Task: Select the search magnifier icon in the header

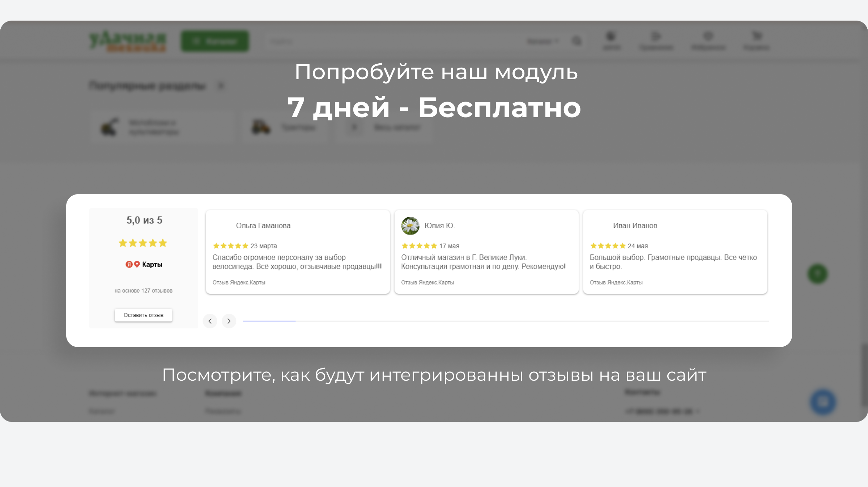Action: click(576, 40)
